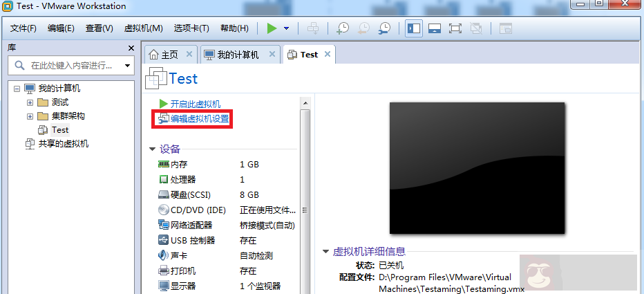Click the 内存 memory device icon
This screenshot has width=644, height=294.
coord(164,164)
